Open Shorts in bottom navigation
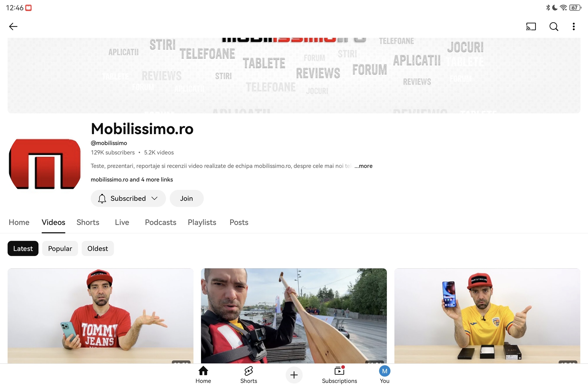 pos(249,375)
